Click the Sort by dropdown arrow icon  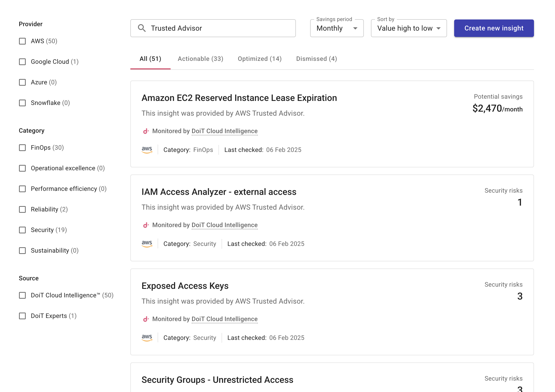[438, 28]
